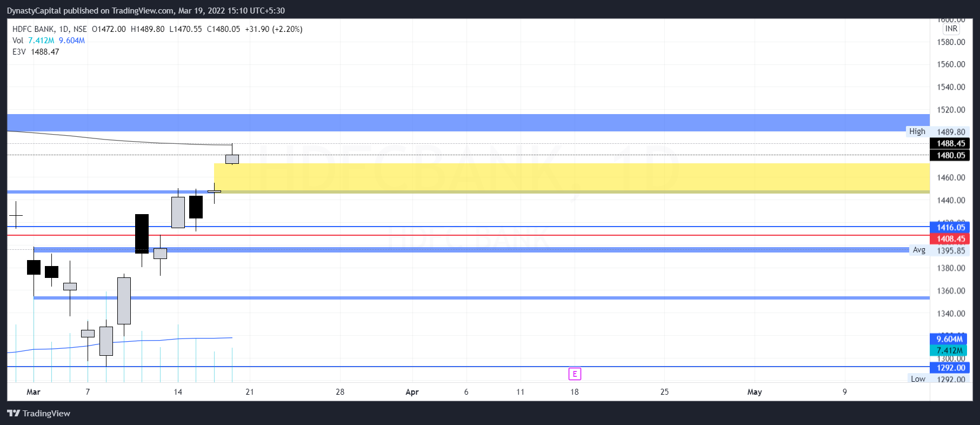Click the 1460.00 price axis label
The width and height of the screenshot is (980, 425).
tap(951, 177)
